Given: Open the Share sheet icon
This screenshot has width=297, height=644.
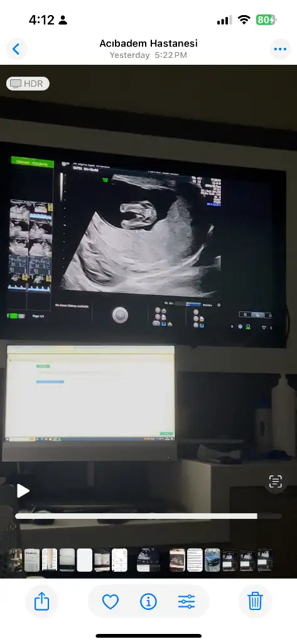Looking at the screenshot, I should [42, 602].
